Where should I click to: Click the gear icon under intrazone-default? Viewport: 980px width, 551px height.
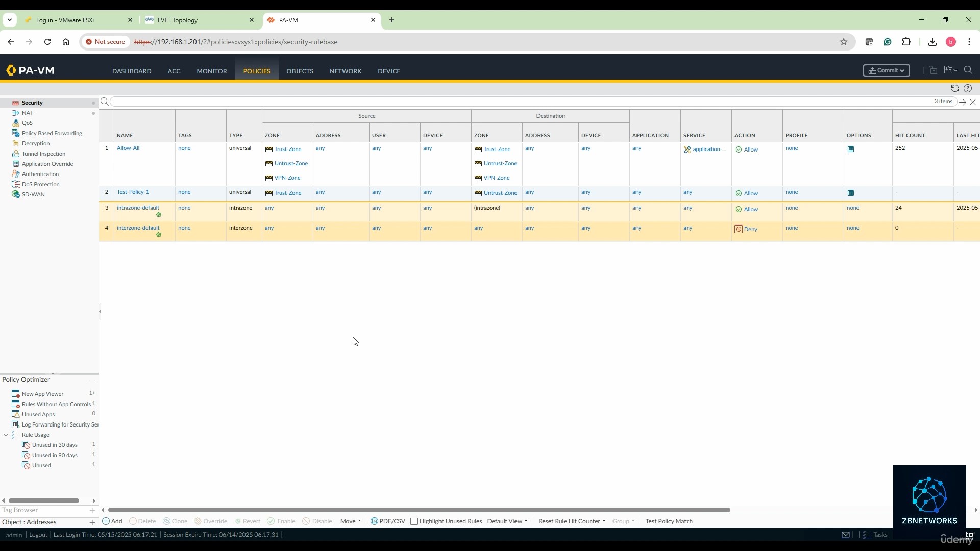tap(159, 215)
